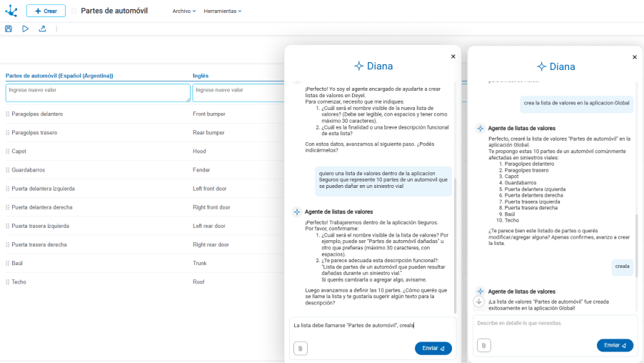Click the save disk icon in toolbar
Viewport: 644px width, 363px height.
[x=9, y=29]
